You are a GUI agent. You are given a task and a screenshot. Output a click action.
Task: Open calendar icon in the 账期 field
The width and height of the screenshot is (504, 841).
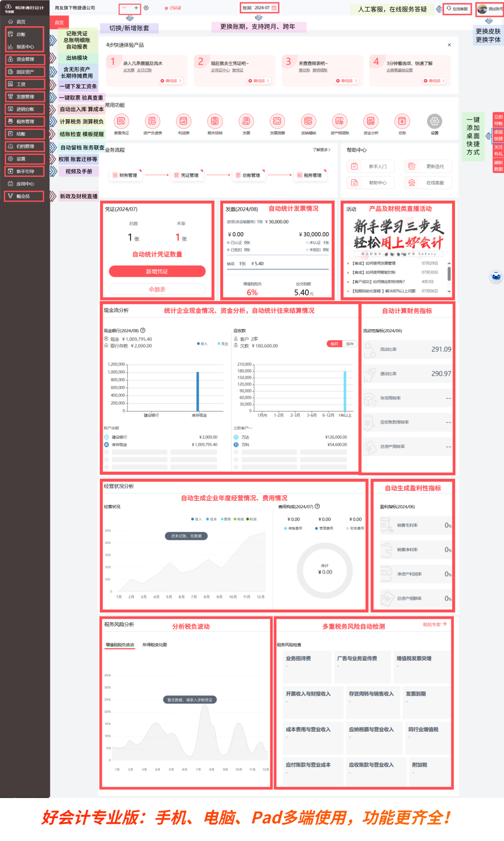pyautogui.click(x=274, y=8)
